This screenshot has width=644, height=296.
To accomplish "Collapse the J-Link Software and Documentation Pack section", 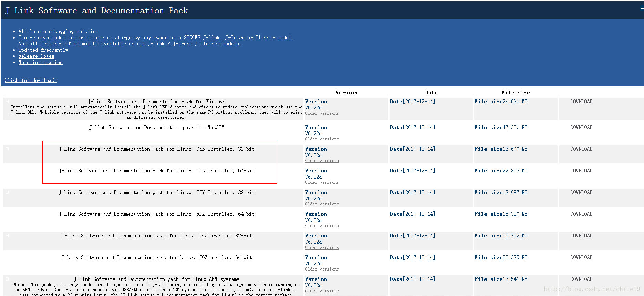I will click(x=642, y=8).
